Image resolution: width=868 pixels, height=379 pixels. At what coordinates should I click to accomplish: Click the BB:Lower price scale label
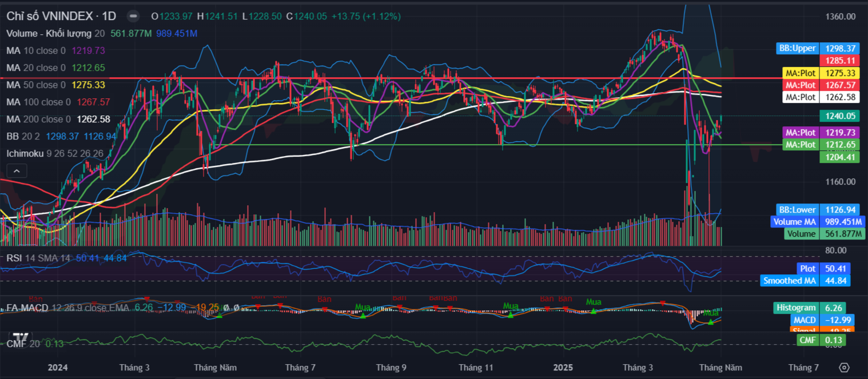[x=797, y=210]
